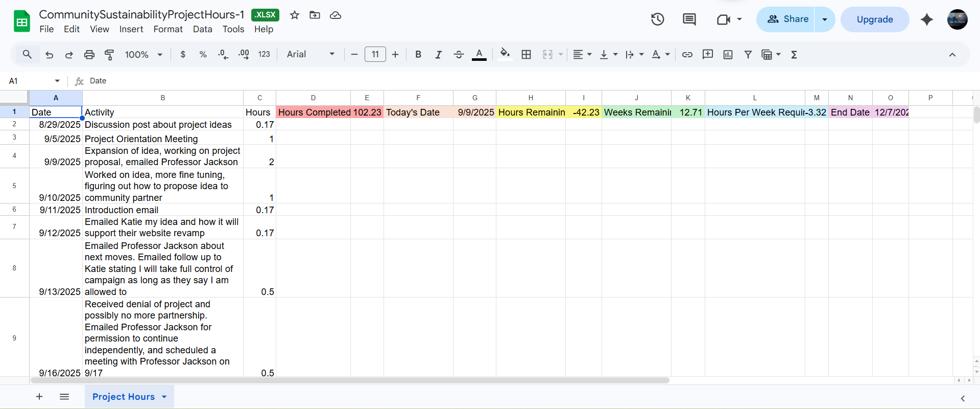Open the Project Hours tab options arrow
The width and height of the screenshot is (980, 409).
(164, 397)
